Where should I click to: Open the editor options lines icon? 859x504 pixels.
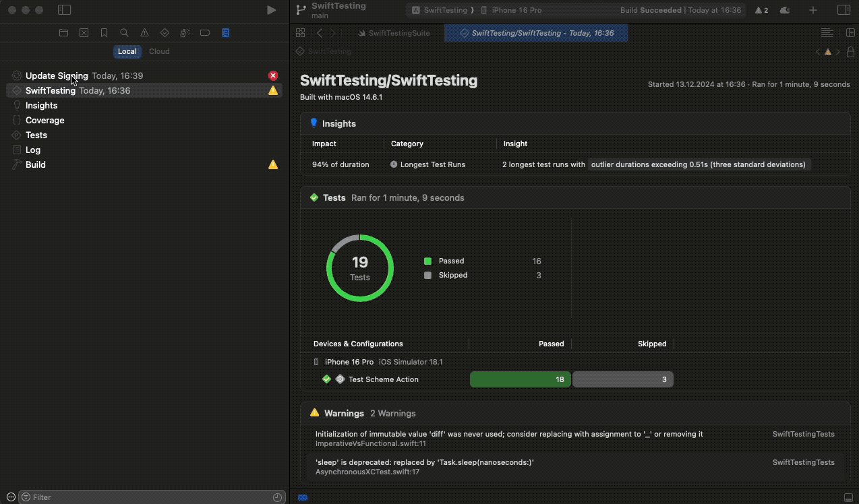[x=827, y=33]
